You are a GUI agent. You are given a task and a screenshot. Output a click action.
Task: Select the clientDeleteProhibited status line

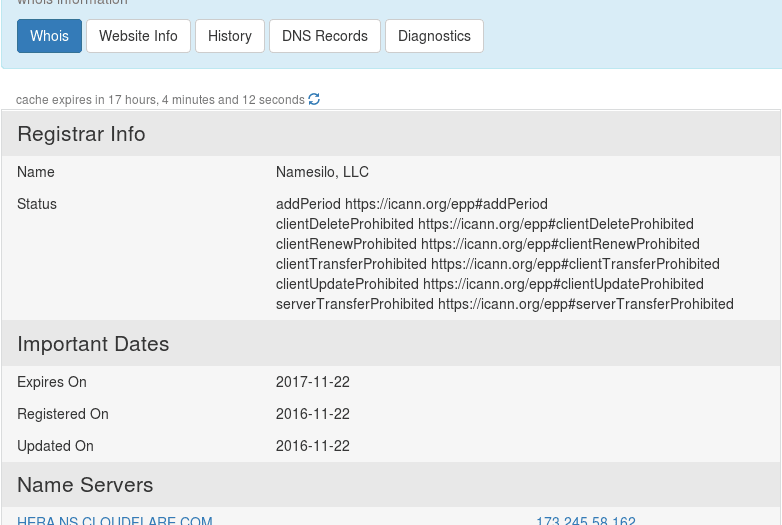(x=485, y=224)
